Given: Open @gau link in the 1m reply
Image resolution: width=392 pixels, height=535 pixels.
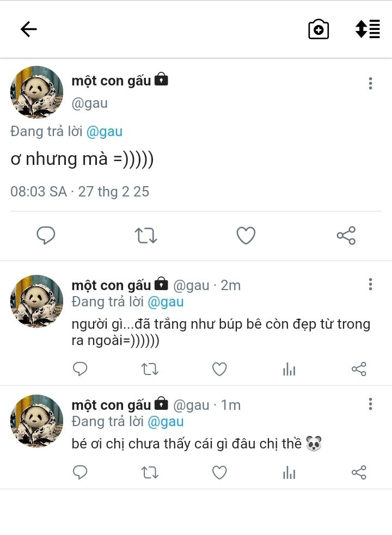Looking at the screenshot, I should click(x=166, y=422).
